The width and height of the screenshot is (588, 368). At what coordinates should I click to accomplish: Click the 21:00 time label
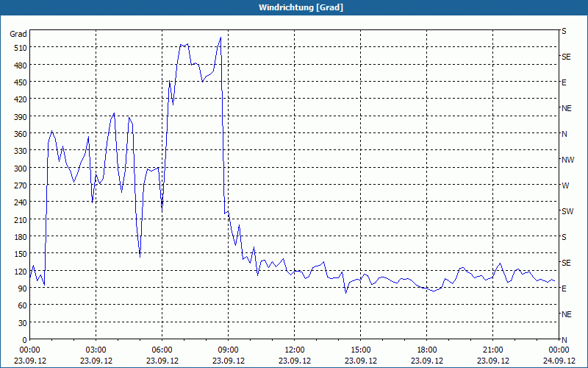(x=492, y=350)
